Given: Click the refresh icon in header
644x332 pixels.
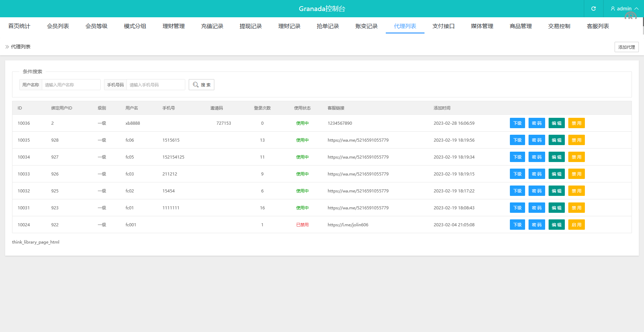Looking at the screenshot, I should (x=593, y=9).
